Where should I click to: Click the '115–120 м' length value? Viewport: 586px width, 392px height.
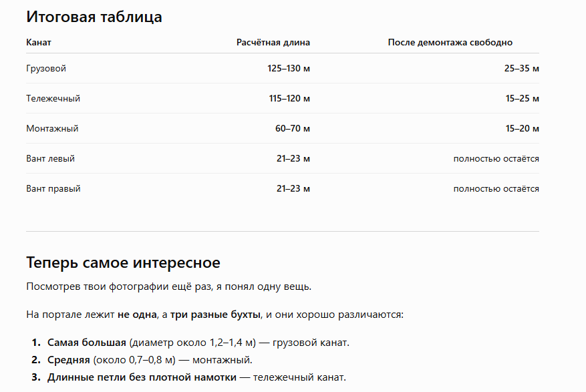click(x=289, y=99)
